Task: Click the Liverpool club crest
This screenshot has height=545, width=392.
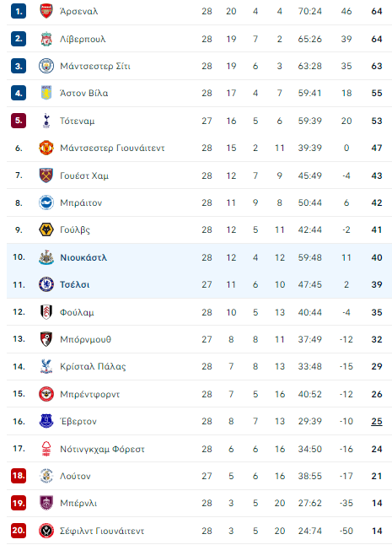Action: click(x=46, y=39)
